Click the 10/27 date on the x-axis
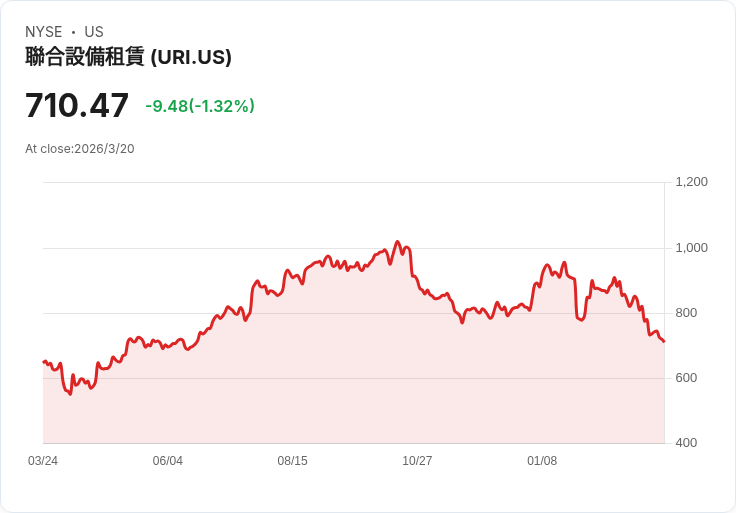The width and height of the screenshot is (736, 513). pos(417,461)
